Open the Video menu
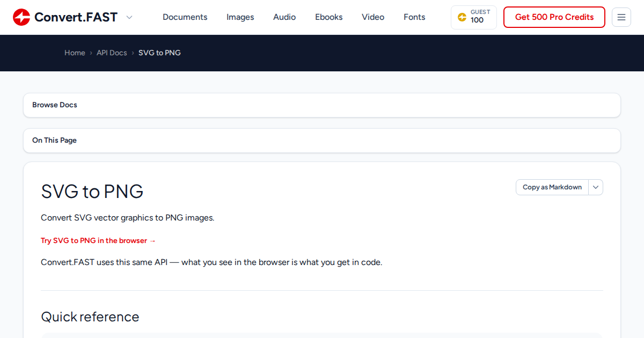This screenshot has height=338, width=644. tap(373, 17)
